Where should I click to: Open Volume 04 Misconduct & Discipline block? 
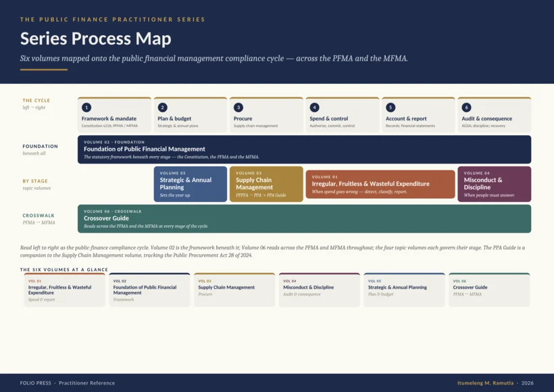pos(495,184)
